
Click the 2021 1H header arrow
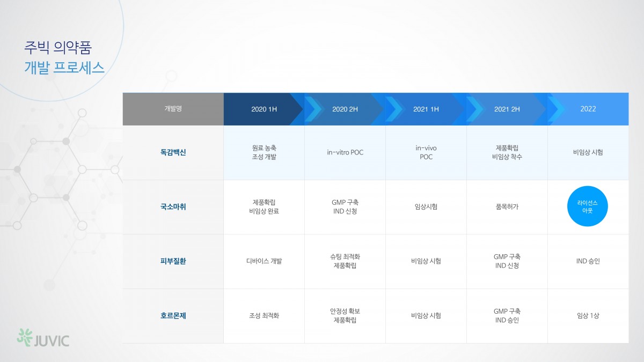coord(426,109)
